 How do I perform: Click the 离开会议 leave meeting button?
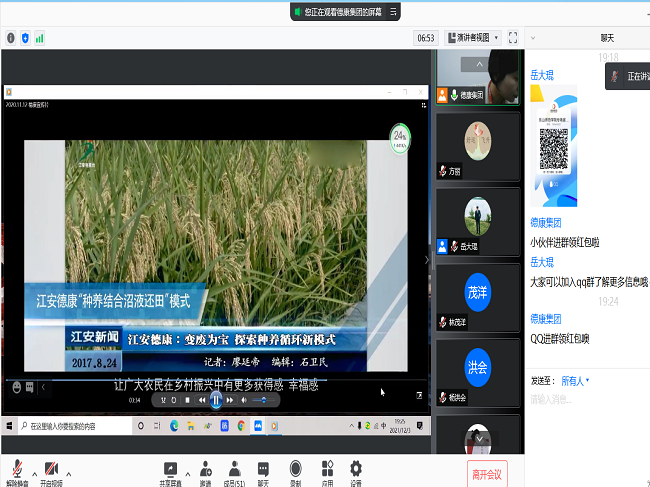click(x=487, y=474)
